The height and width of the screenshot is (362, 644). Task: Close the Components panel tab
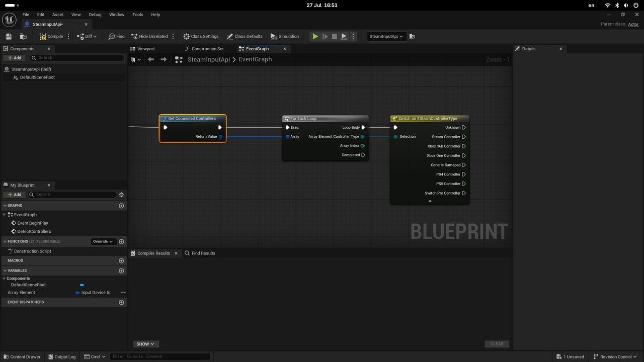[49, 49]
